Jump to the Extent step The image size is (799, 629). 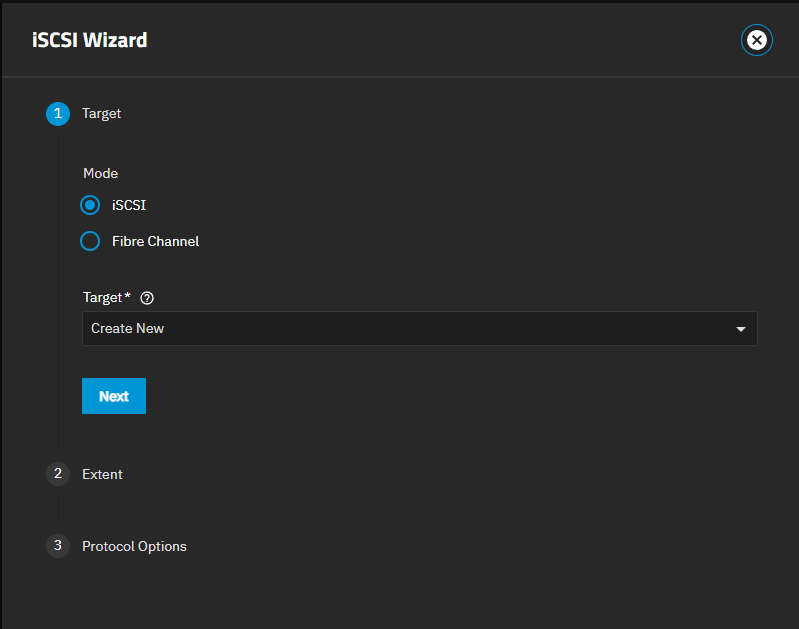point(102,474)
